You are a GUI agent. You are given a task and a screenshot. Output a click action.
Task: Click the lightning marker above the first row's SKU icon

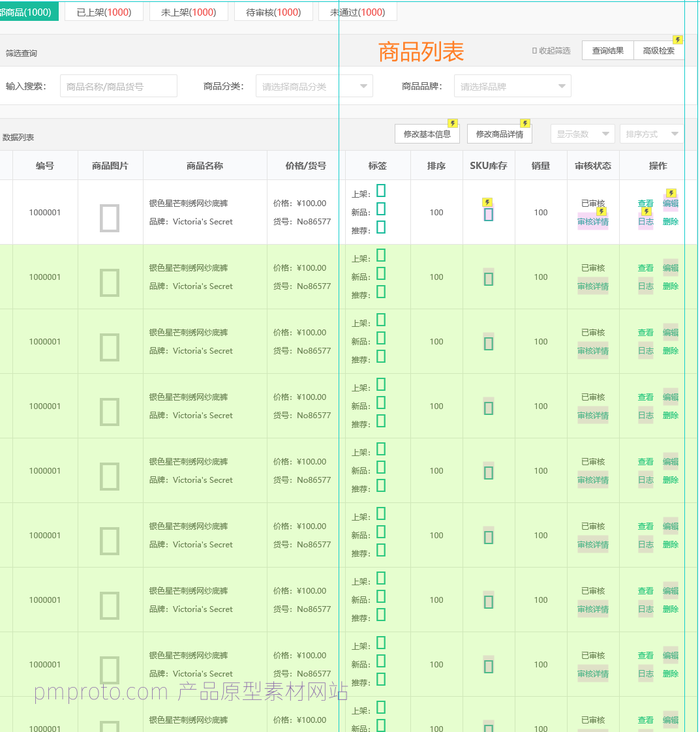pos(487,202)
